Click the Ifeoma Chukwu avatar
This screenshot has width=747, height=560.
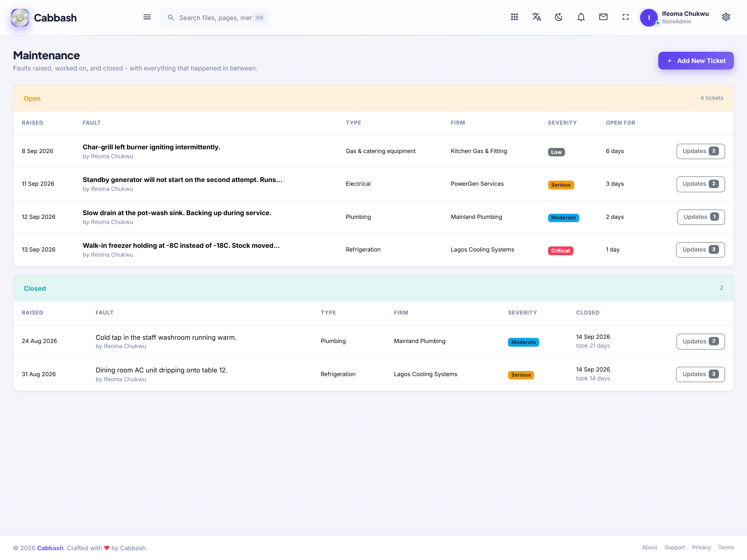coord(649,17)
